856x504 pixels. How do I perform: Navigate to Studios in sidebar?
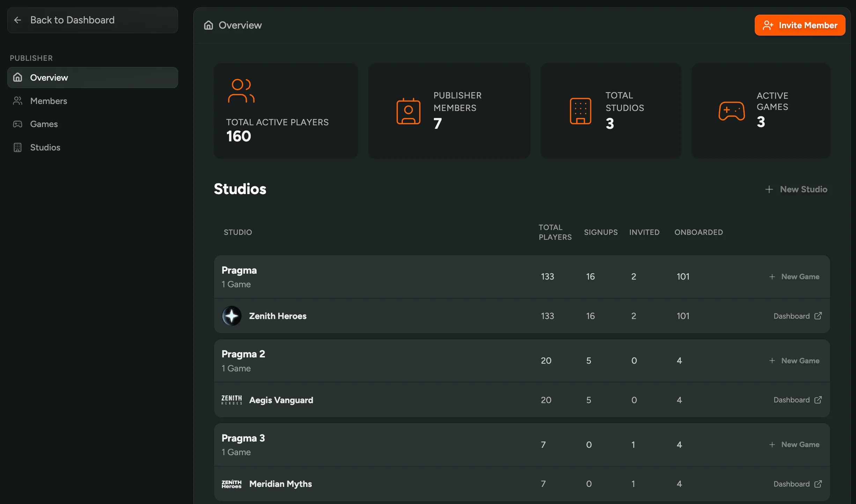(45, 147)
